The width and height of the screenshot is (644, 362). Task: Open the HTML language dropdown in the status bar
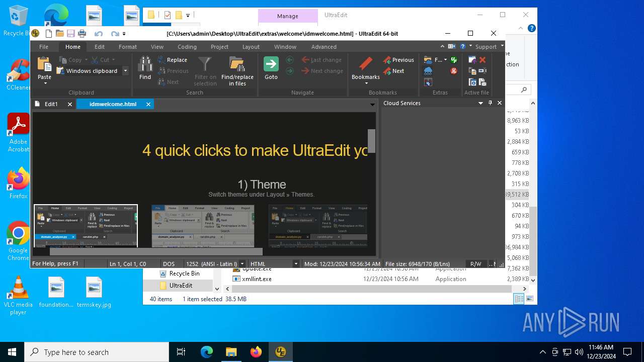[295, 264]
